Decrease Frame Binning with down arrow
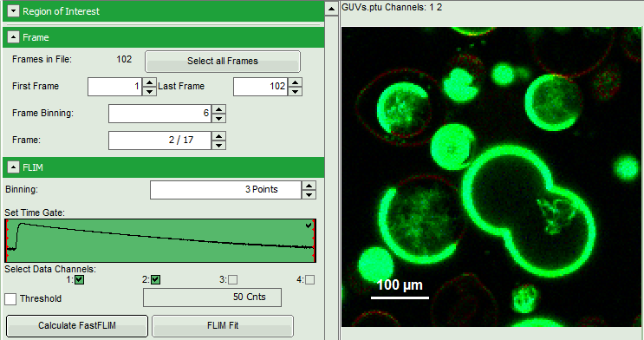Image resolution: width=644 pixels, height=340 pixels. [219, 118]
